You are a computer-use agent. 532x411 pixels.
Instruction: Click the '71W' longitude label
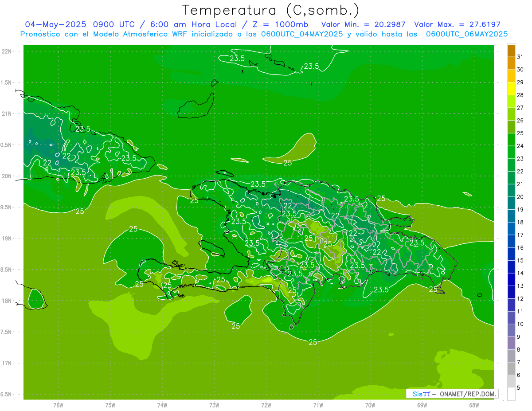pos(318,405)
